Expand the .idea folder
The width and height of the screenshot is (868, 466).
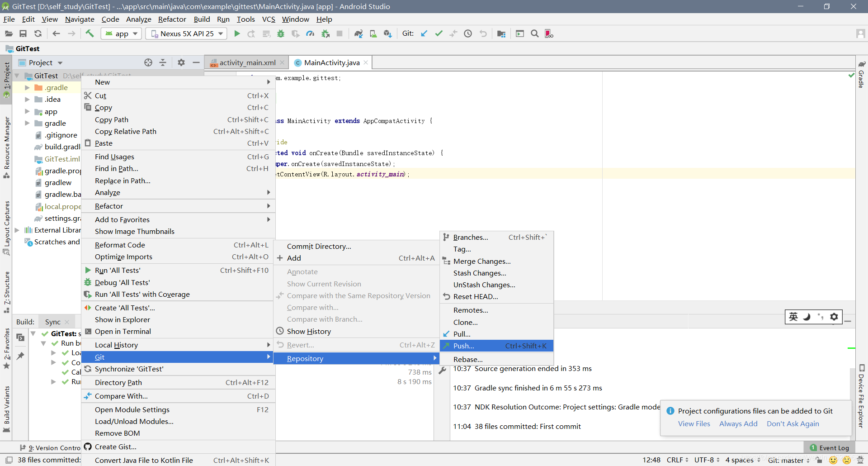coord(27,99)
